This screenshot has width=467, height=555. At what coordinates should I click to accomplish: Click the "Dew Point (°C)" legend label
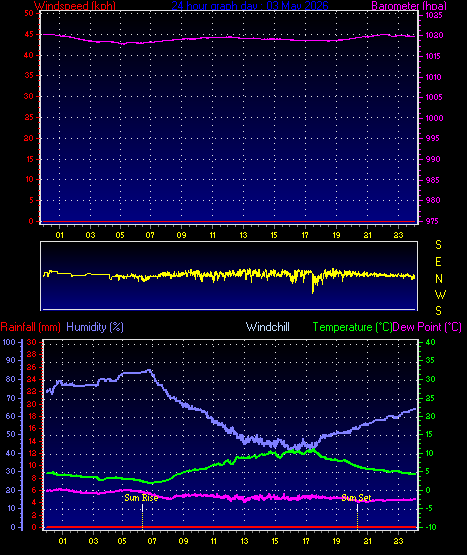coord(427,327)
